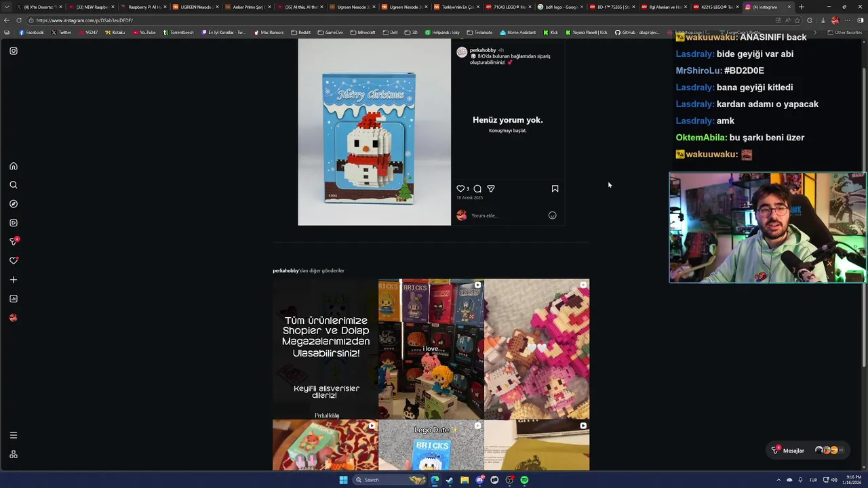Open perkahobby profile picture on the post

tap(462, 52)
